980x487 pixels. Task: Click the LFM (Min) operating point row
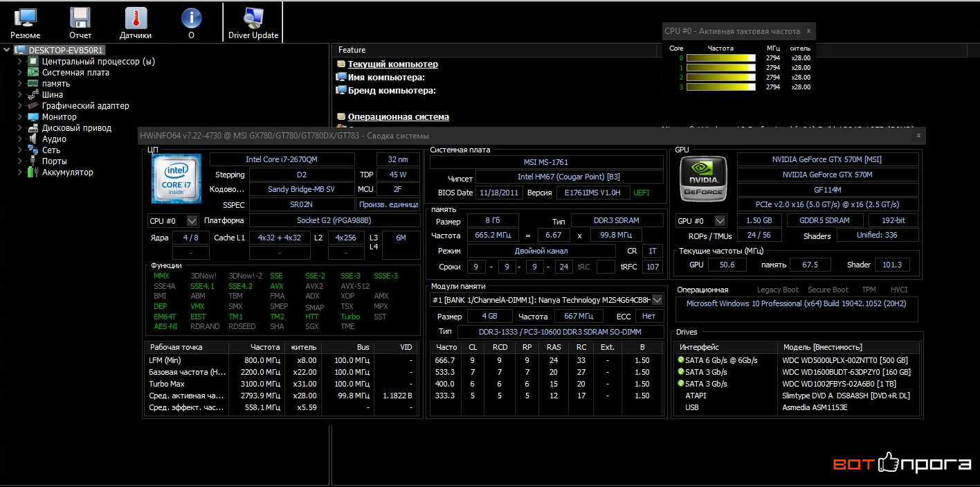(282, 360)
